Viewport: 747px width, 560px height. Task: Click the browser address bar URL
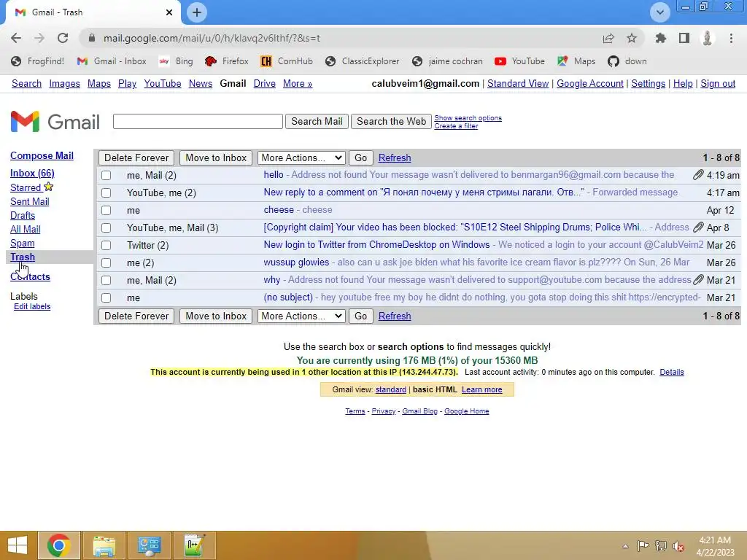212,38
